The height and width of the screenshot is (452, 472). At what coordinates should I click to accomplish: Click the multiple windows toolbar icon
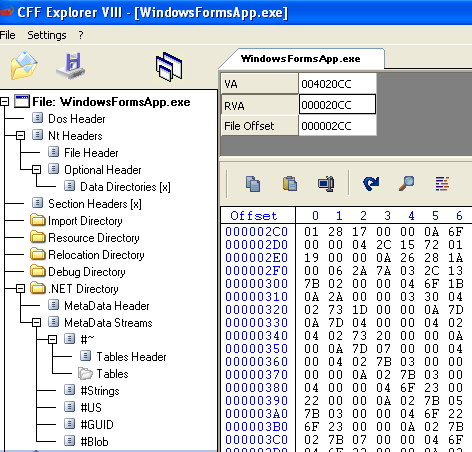click(169, 66)
